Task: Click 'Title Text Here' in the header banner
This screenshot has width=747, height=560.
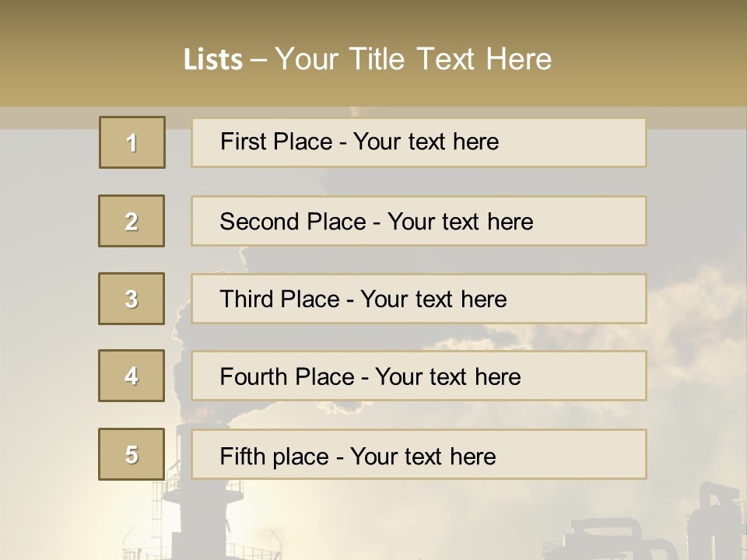Action: point(450,59)
